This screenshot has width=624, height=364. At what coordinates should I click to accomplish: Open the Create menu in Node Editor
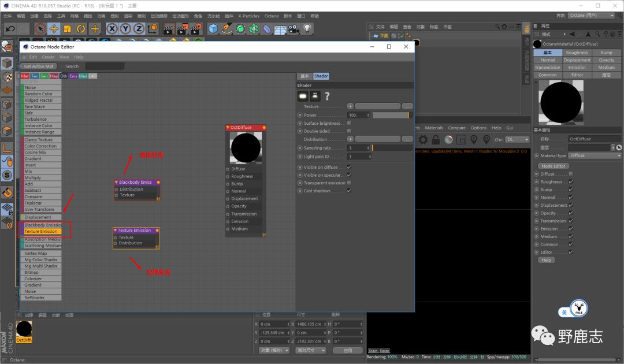48,57
